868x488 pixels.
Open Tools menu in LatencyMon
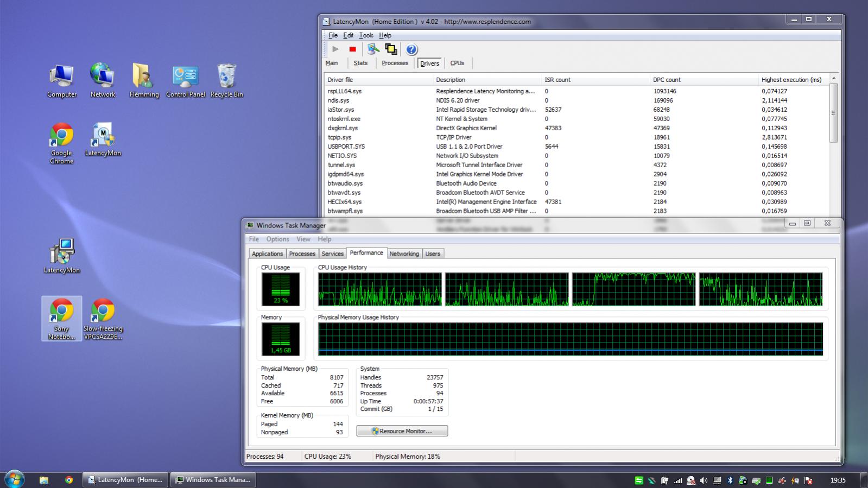(x=366, y=35)
